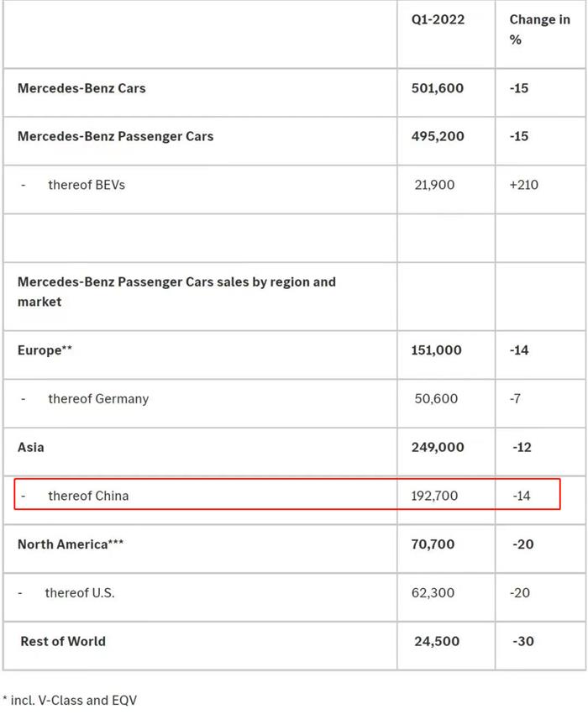Screen dimensions: 588x720
Task: Click the 151,000 Europe sales figure
Action: [436, 350]
